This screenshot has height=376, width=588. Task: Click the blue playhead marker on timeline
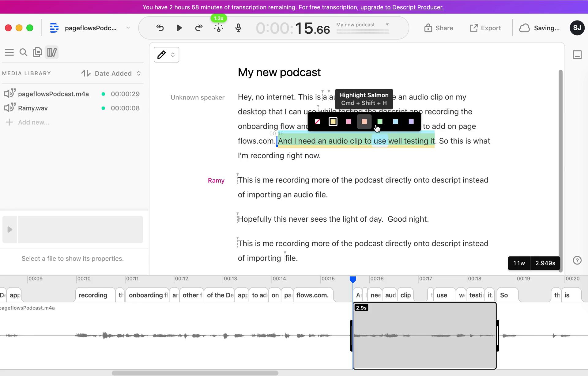tap(353, 279)
